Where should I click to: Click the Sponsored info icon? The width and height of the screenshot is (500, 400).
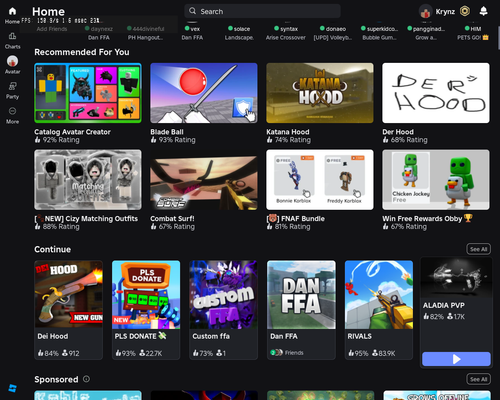point(86,379)
